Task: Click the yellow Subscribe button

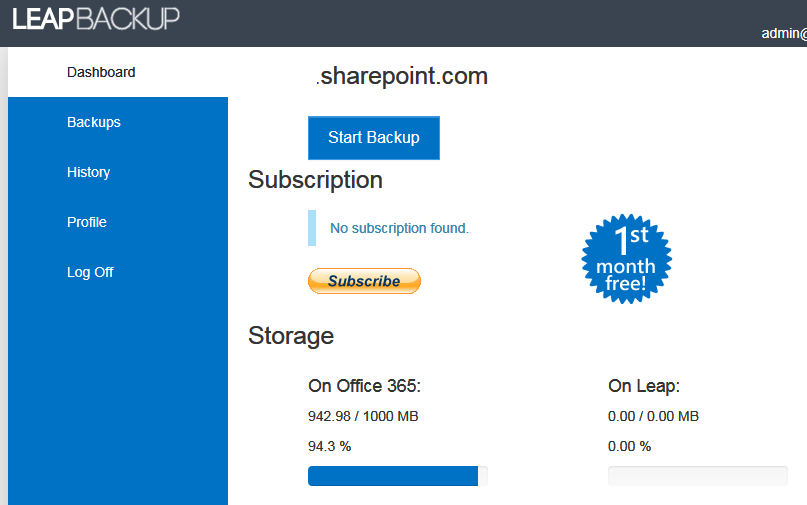Action: coord(364,281)
